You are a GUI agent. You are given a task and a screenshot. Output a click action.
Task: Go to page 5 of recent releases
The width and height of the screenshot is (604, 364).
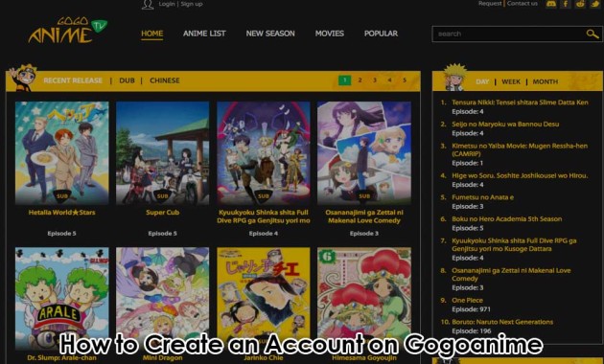(405, 80)
